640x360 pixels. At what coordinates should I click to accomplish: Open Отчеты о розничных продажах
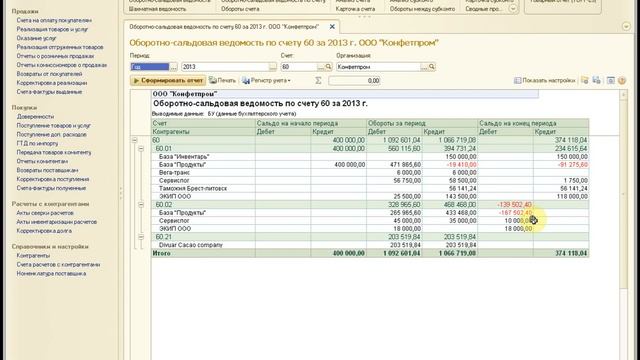point(55,56)
